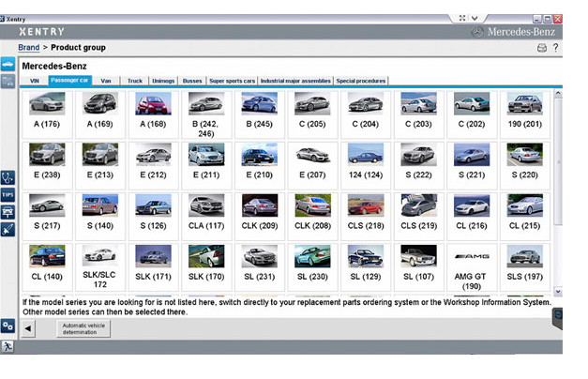Select the SLS (197) model series

(x=525, y=267)
